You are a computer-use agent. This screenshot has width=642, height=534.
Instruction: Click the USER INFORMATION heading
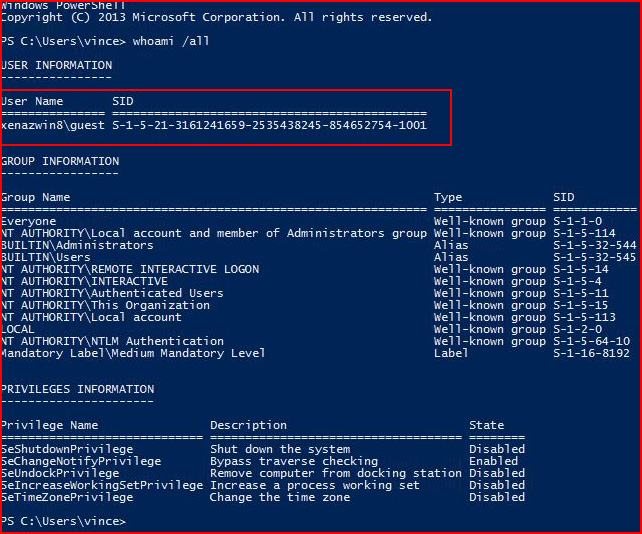pos(57,66)
